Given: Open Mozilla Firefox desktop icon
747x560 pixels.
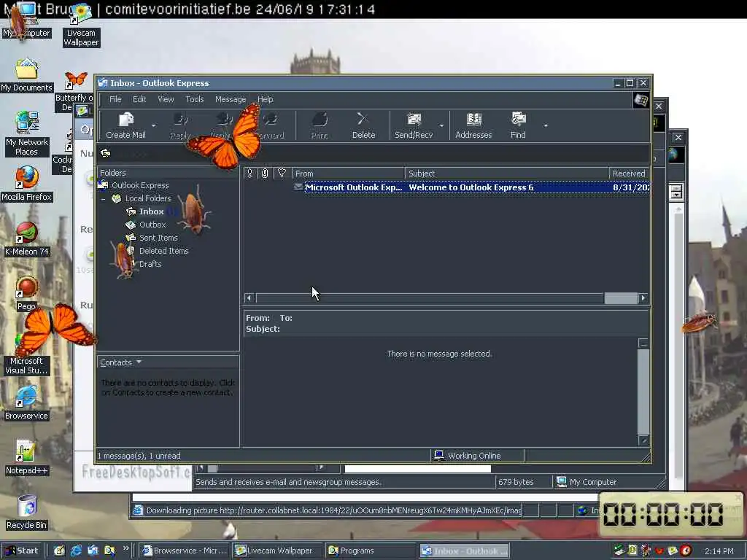Looking at the screenshot, I should point(27,184).
